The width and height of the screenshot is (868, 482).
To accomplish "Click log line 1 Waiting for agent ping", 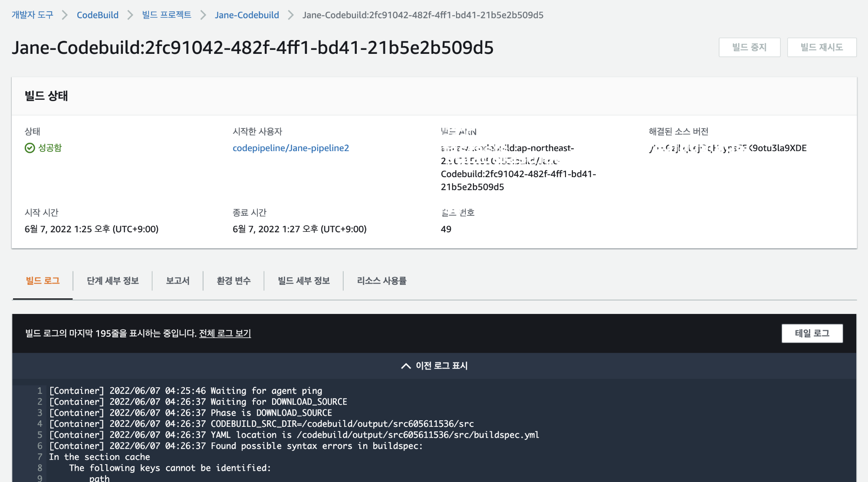I will coord(185,391).
